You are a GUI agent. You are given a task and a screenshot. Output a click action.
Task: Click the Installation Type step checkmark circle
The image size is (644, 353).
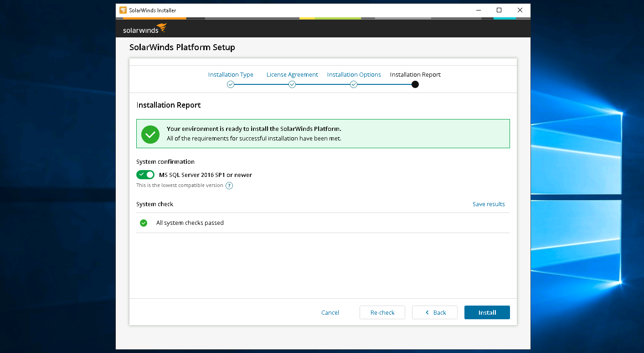click(x=231, y=84)
